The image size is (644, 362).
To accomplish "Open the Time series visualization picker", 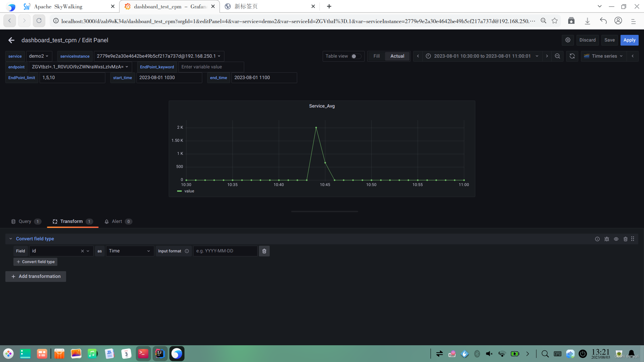I will [x=603, y=56].
